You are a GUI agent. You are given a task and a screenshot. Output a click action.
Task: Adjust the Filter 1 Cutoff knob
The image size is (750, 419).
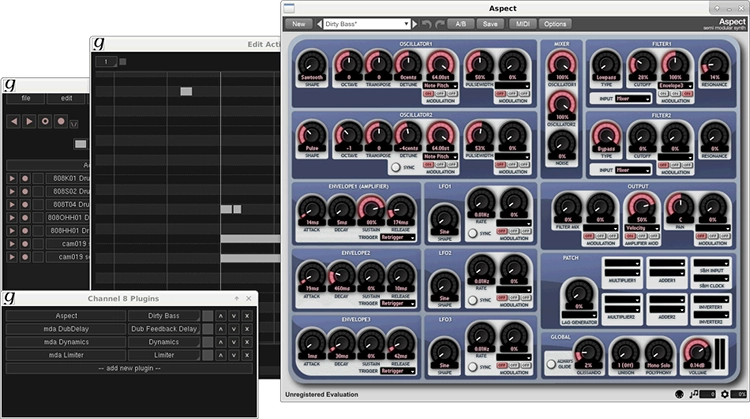coord(642,63)
